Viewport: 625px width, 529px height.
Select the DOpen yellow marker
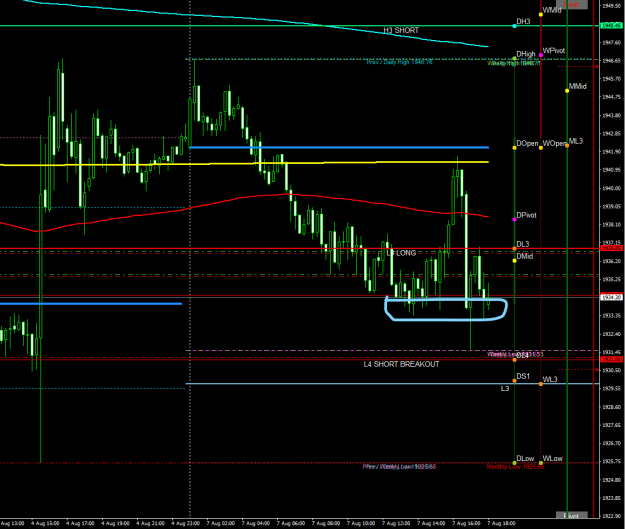(514, 148)
